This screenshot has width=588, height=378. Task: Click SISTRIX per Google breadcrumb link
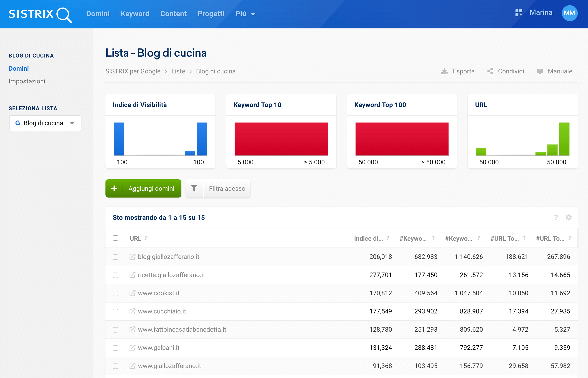pyautogui.click(x=133, y=71)
